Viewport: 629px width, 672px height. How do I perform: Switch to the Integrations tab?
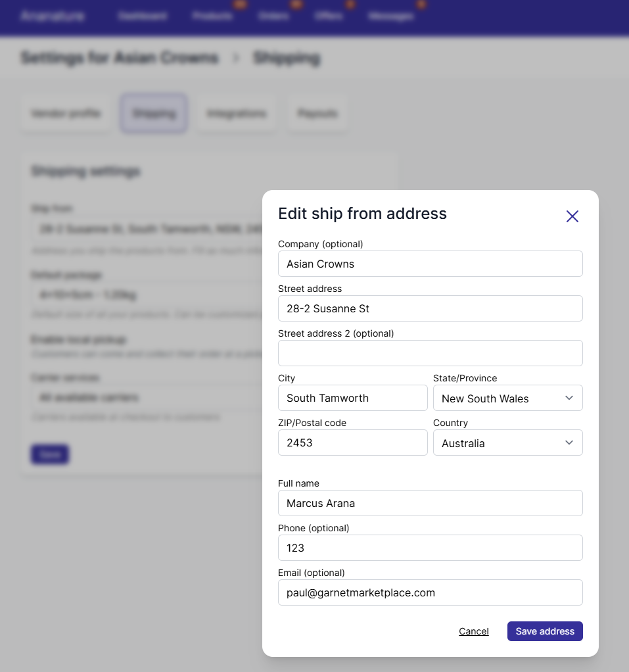pos(236,113)
